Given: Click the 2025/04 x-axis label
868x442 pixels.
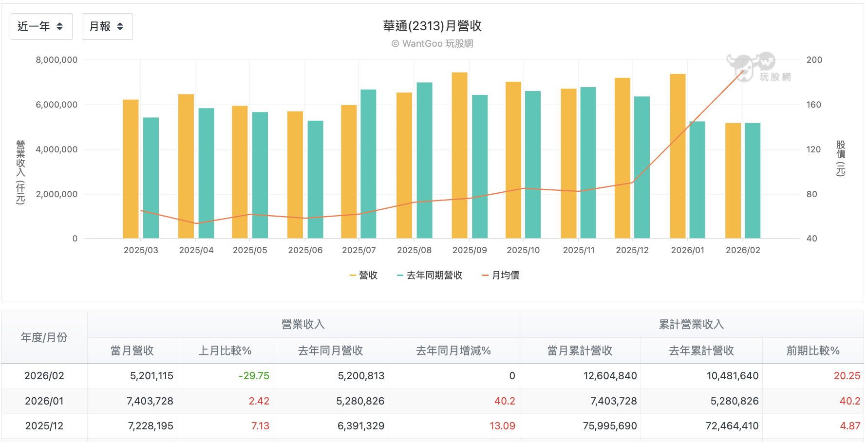Looking at the screenshot, I should (x=196, y=250).
